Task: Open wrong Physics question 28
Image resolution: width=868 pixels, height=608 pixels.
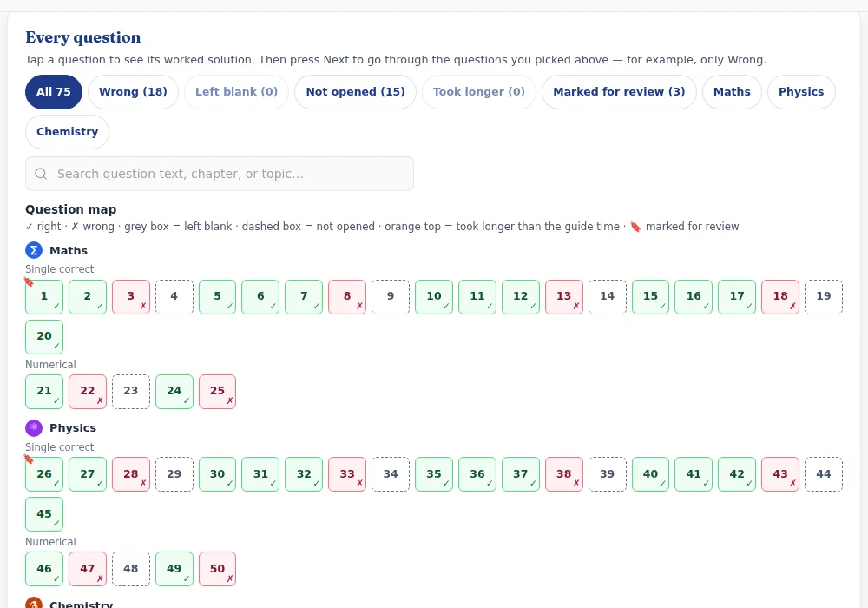Action: (x=131, y=474)
